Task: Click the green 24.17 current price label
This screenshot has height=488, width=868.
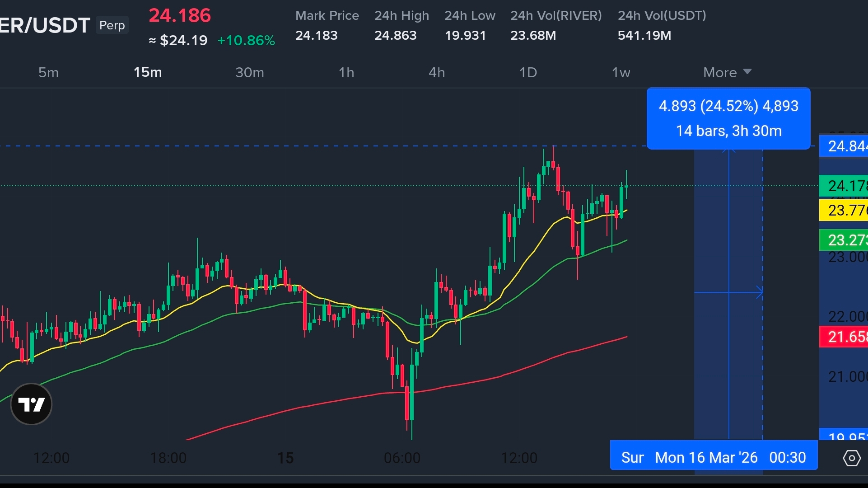Action: [x=844, y=186]
